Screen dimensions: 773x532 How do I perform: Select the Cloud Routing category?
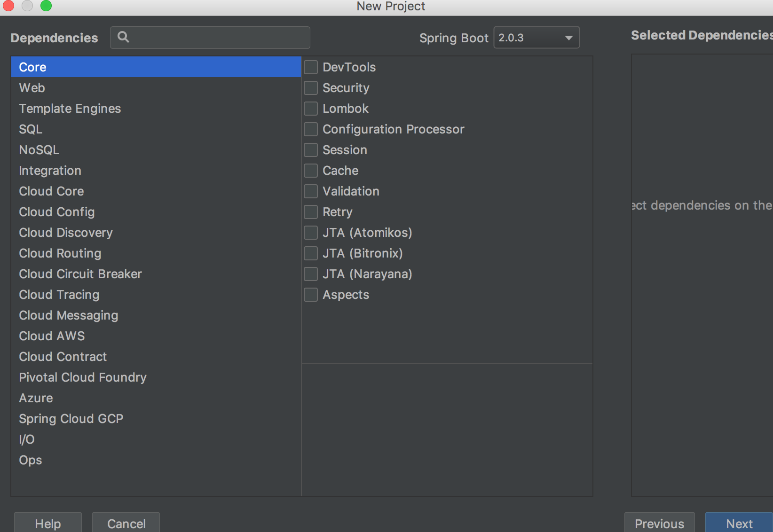click(x=156, y=253)
